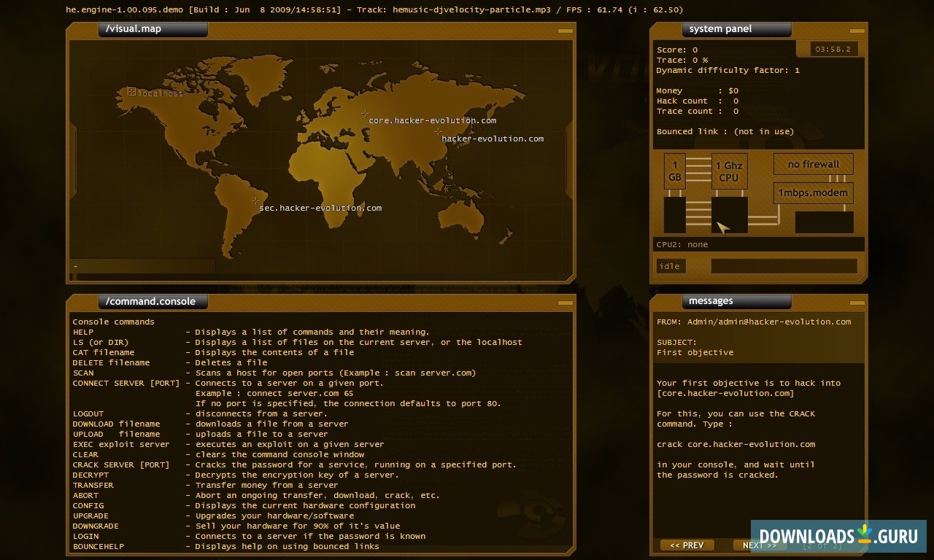The image size is (934, 560).
Task: Click the 'CAT filename' command line
Action: pos(214,352)
